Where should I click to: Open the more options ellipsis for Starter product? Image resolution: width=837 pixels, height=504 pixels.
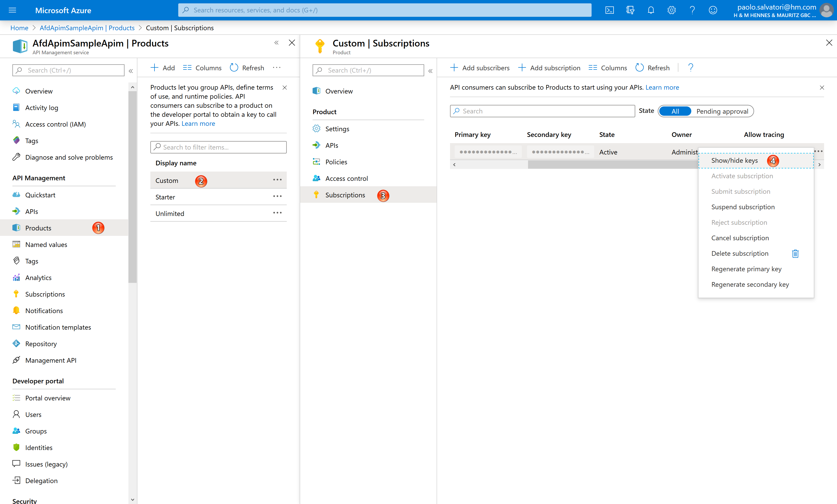277,196
